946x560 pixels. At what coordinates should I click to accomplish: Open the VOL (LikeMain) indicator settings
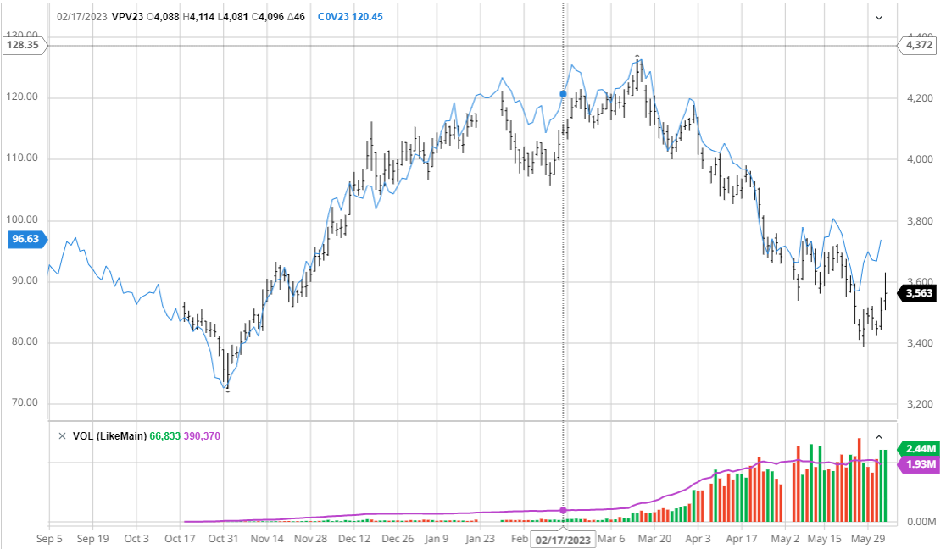(109, 435)
